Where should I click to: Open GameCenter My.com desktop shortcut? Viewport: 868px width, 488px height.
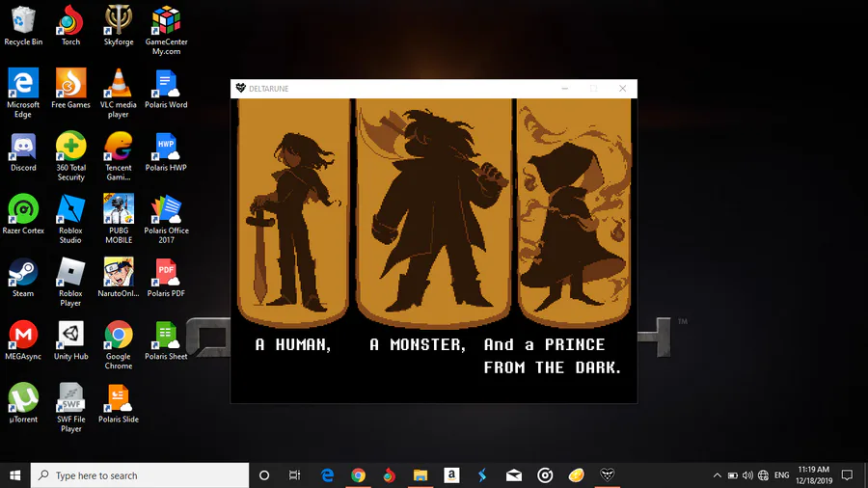166,31
